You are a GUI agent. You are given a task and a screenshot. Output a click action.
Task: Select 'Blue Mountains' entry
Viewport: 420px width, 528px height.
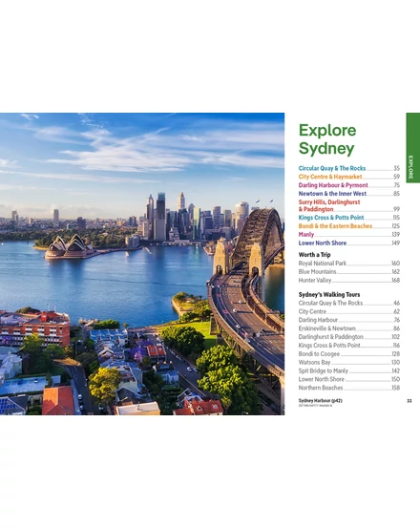349,272
